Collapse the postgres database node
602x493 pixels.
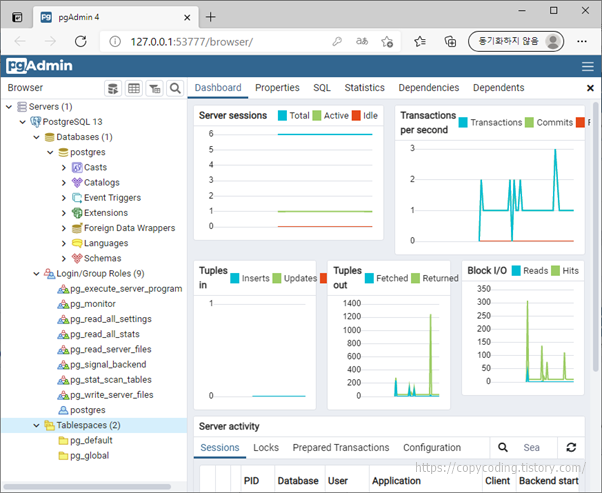50,152
